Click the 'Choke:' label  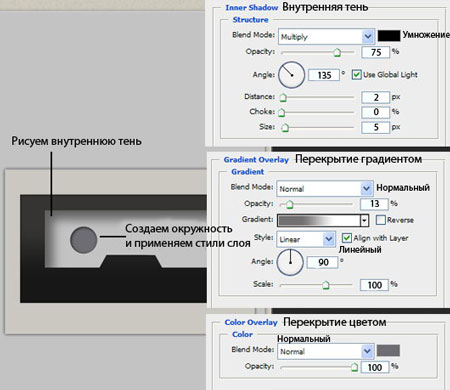click(262, 111)
